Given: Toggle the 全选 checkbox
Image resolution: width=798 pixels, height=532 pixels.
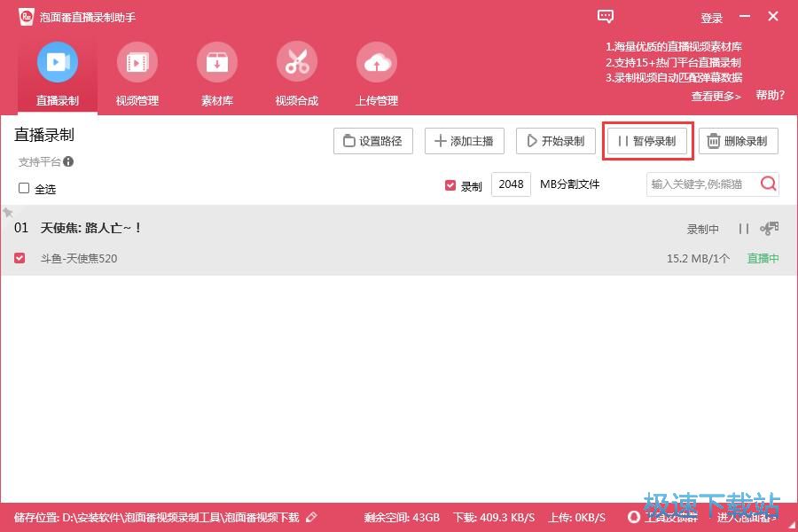Looking at the screenshot, I should [x=24, y=188].
